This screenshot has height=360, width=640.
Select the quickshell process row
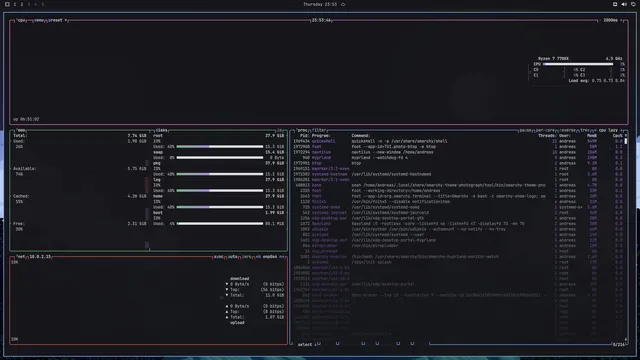tap(458, 141)
